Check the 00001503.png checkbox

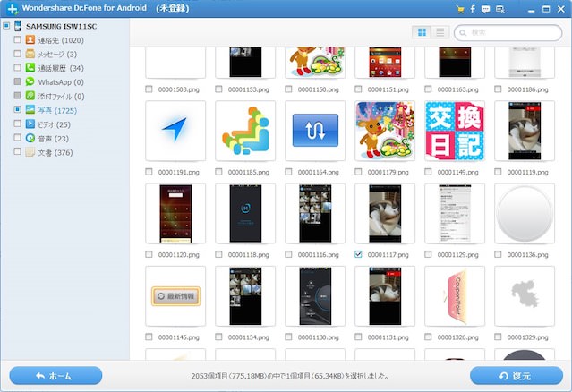point(149,89)
